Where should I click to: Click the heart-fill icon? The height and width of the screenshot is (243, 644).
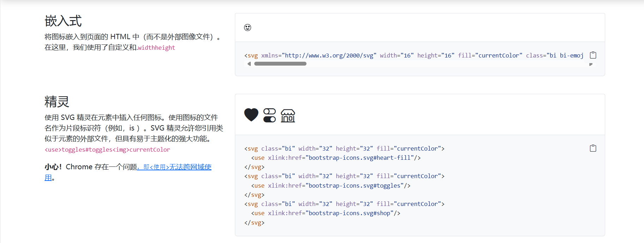(251, 115)
